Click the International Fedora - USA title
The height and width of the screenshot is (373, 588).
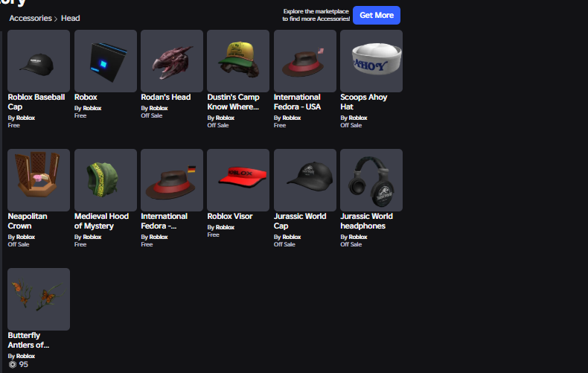(298, 102)
